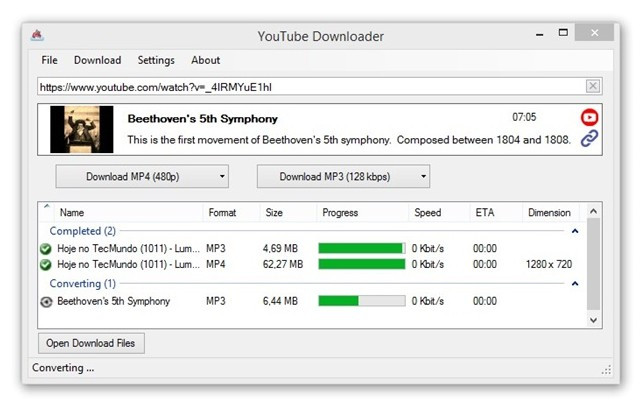This screenshot has height=408, width=642.
Task: Clear the URL with the X icon
Action: (592, 86)
